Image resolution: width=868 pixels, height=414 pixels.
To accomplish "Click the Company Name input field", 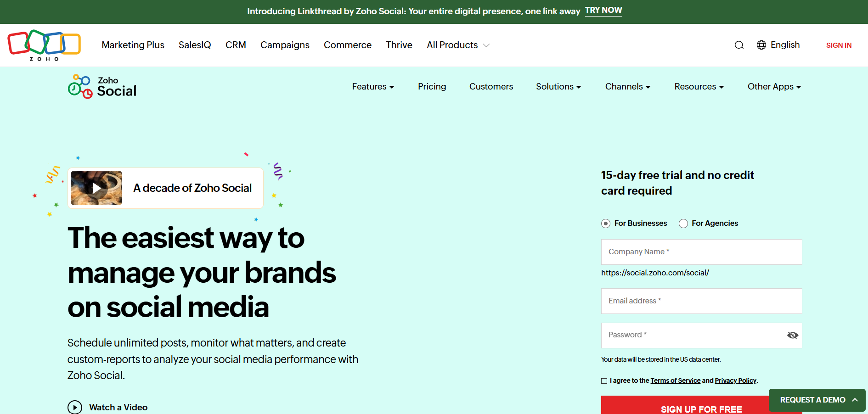I will pyautogui.click(x=701, y=252).
